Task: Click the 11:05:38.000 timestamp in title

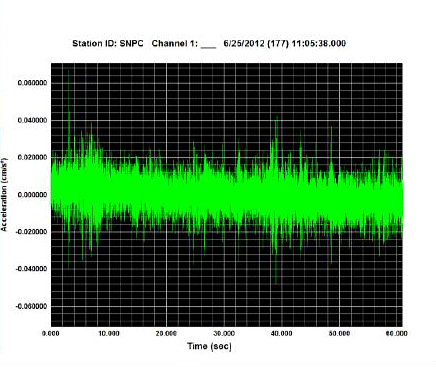Action: (x=319, y=44)
